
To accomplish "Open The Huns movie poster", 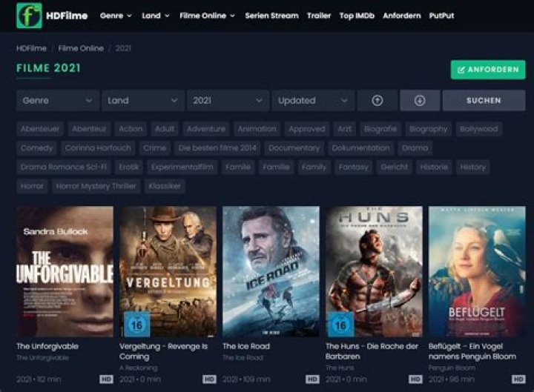I will click(374, 271).
